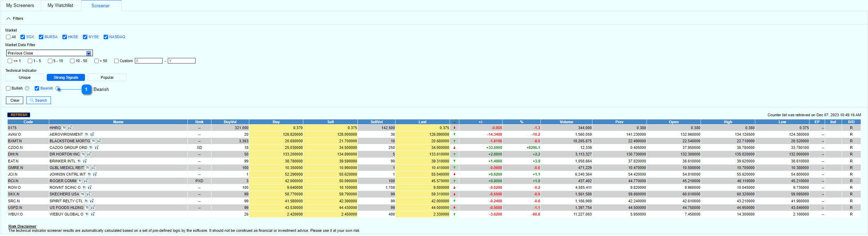The height and width of the screenshot is (236, 868).
Task: Click the custom Y value field
Action: pyautogui.click(x=182, y=61)
